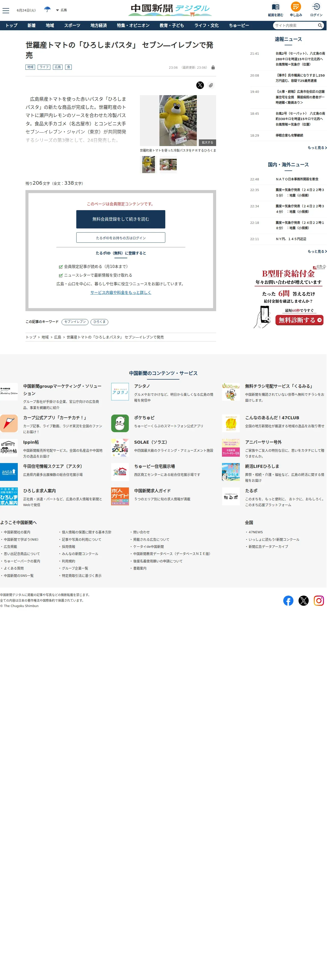
Task: Open the 新着 nav item
Action: [x=31, y=25]
